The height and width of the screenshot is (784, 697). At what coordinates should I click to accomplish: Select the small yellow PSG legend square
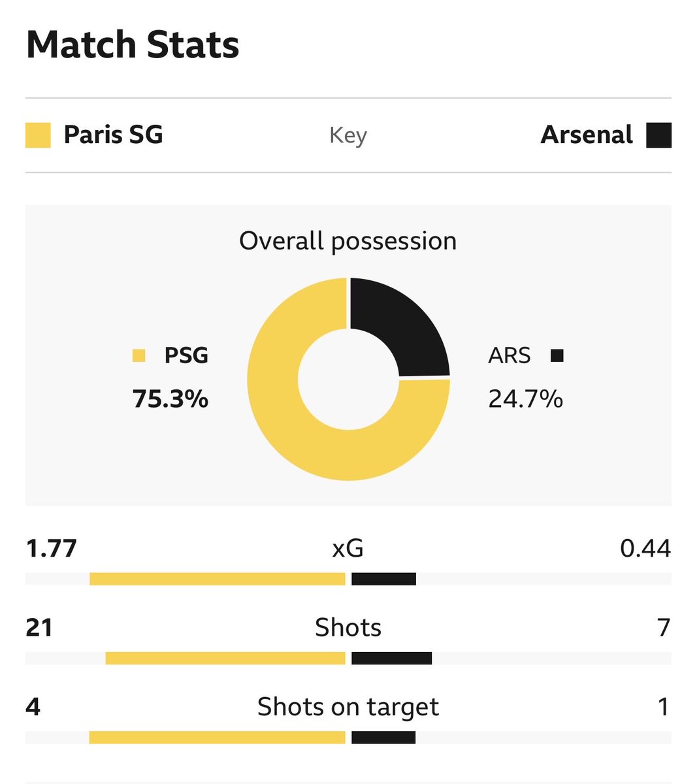click(x=138, y=355)
